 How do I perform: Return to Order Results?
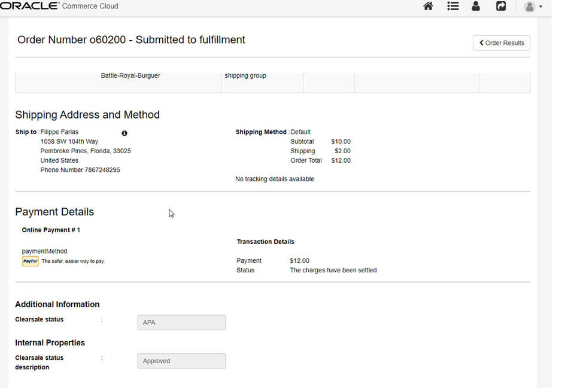[x=501, y=43]
